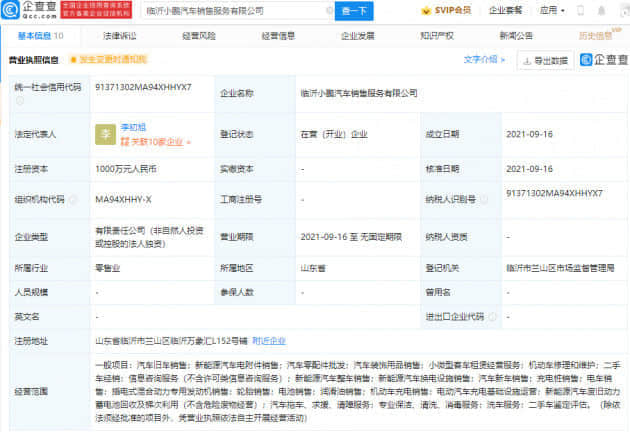The height and width of the screenshot is (432, 630).
Task: Select 营业期限 value 2021-09-16 至 无固定期限
Action: coord(351,237)
